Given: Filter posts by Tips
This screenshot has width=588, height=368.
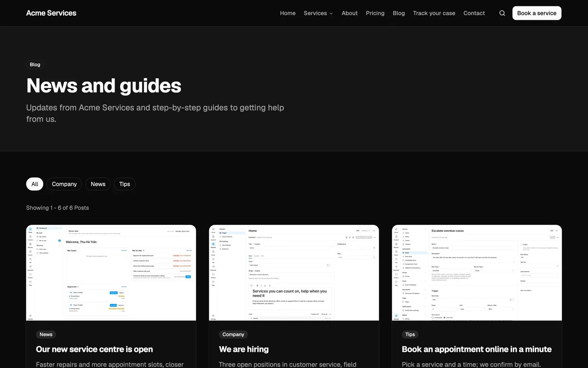Looking at the screenshot, I should pyautogui.click(x=125, y=184).
